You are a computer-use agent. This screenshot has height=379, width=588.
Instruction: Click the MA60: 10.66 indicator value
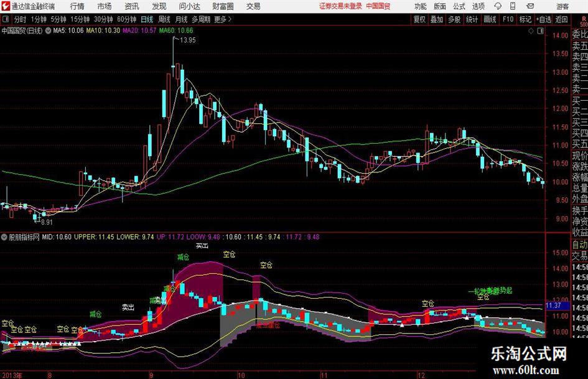[176, 30]
